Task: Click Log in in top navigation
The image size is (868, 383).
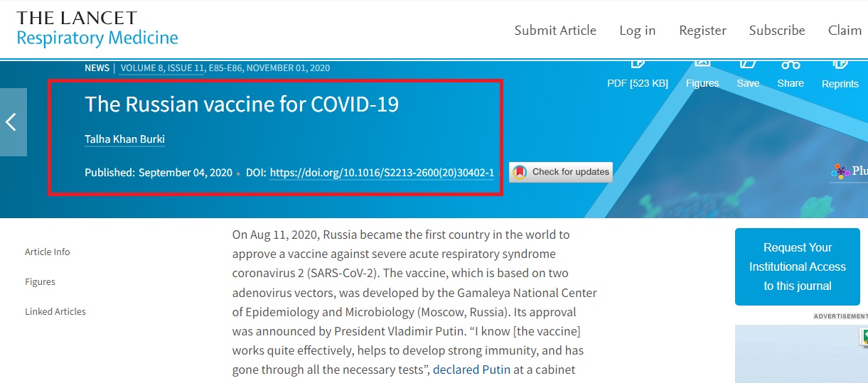Action: pyautogui.click(x=638, y=30)
